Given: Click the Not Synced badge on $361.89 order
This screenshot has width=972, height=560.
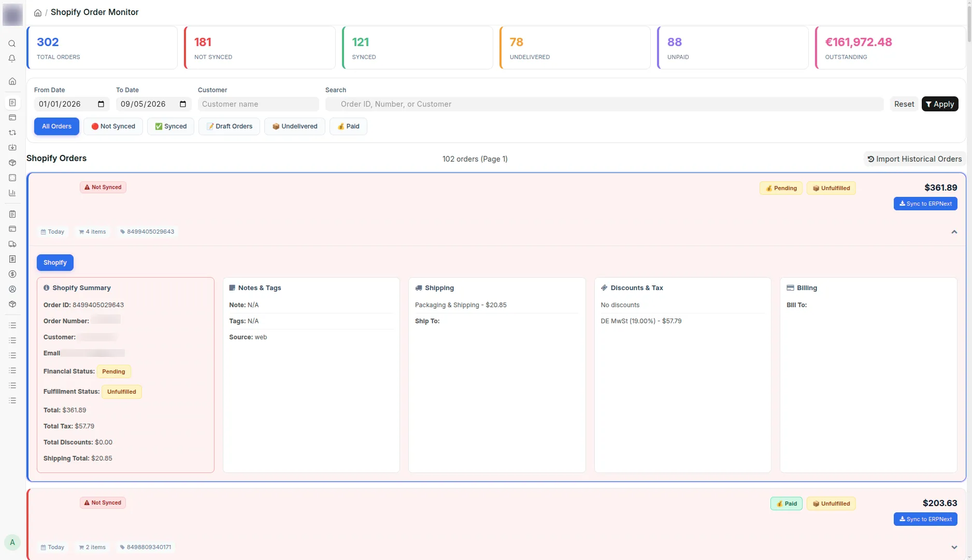Looking at the screenshot, I should (x=103, y=187).
